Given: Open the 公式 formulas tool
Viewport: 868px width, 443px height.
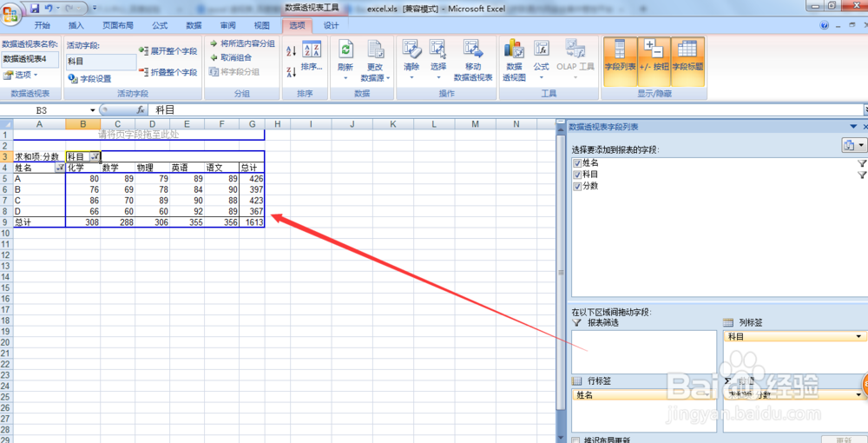Looking at the screenshot, I should click(x=541, y=60).
